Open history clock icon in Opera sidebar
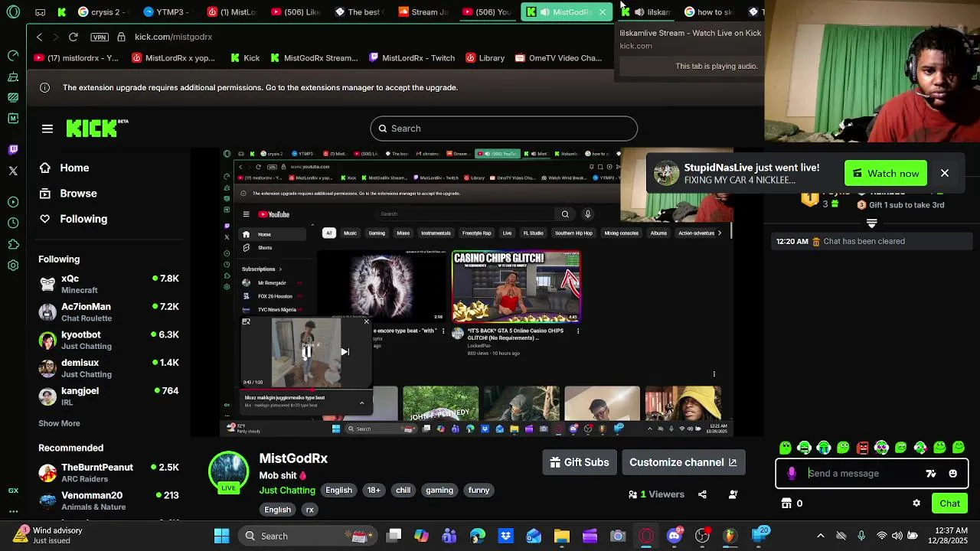 13,223
